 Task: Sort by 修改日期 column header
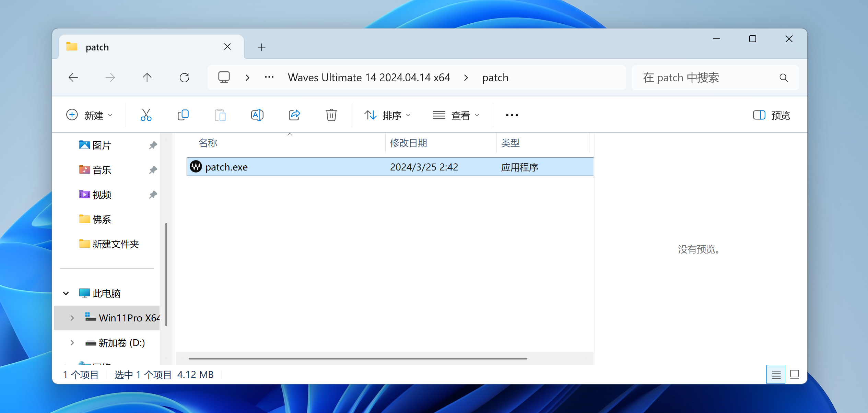(x=408, y=143)
